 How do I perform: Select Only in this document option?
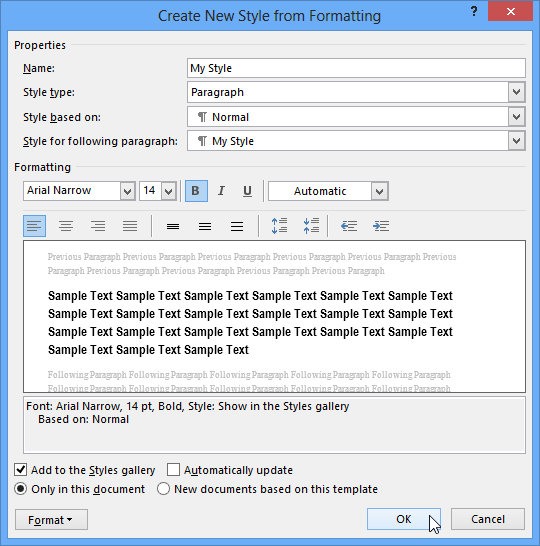21,489
